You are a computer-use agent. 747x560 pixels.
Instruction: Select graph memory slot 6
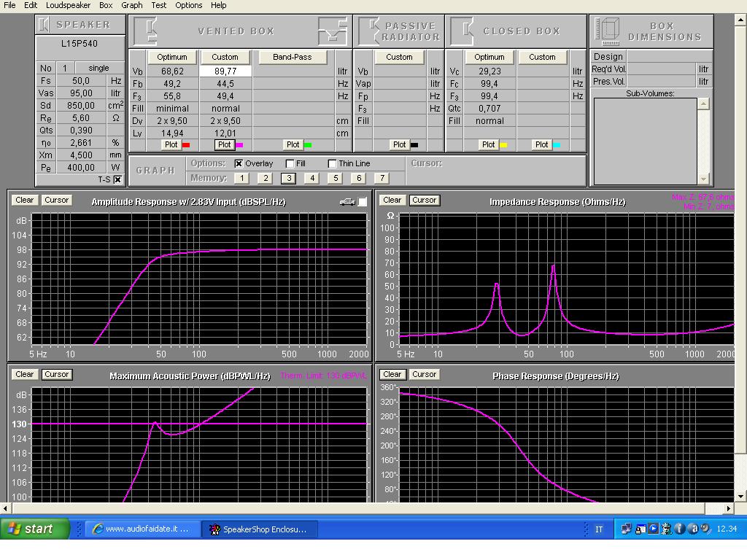(x=359, y=178)
